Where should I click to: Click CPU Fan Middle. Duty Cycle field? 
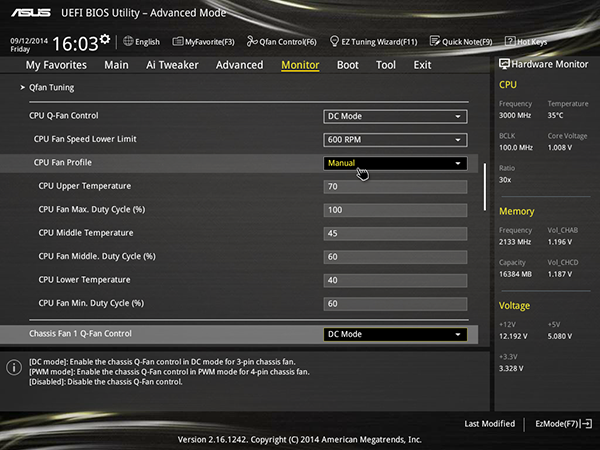click(395, 257)
